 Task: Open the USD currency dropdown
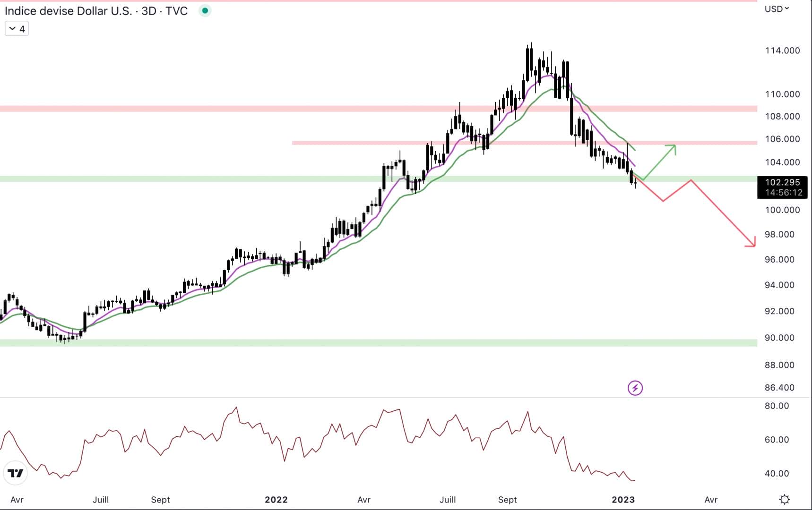click(x=777, y=8)
